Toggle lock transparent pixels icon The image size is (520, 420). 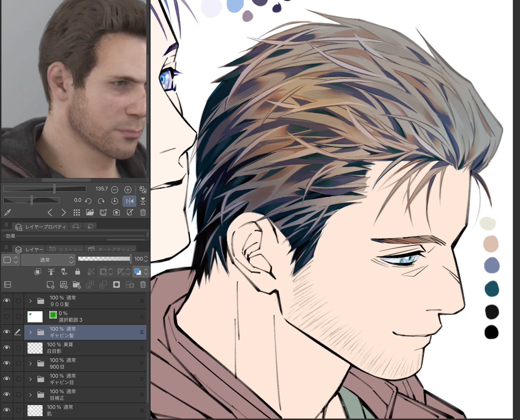tap(91, 272)
